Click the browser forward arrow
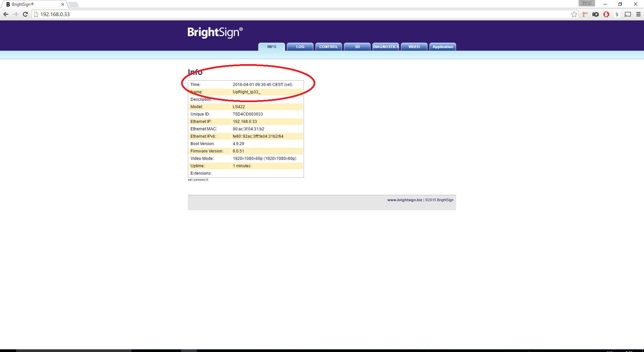 pos(15,14)
